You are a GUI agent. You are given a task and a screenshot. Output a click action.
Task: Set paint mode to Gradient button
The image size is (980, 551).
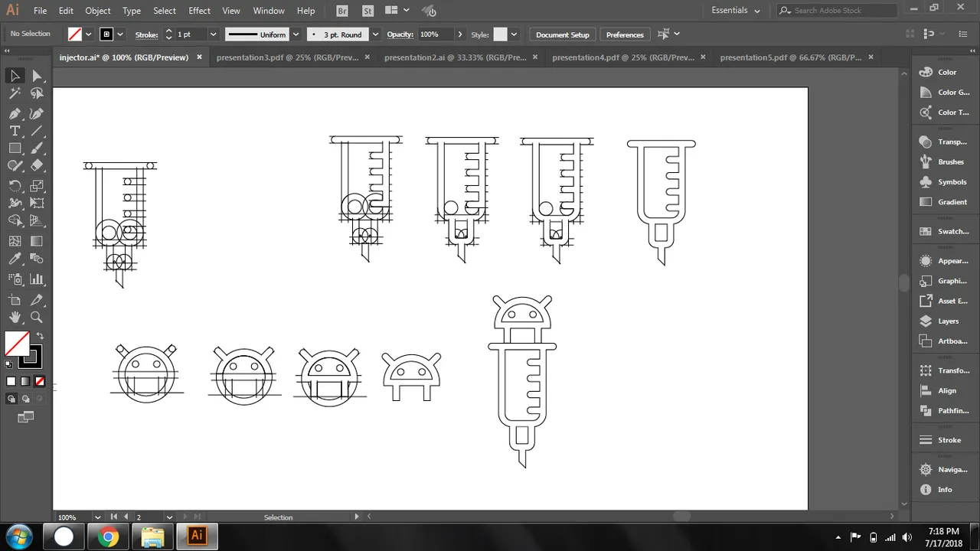coord(25,381)
